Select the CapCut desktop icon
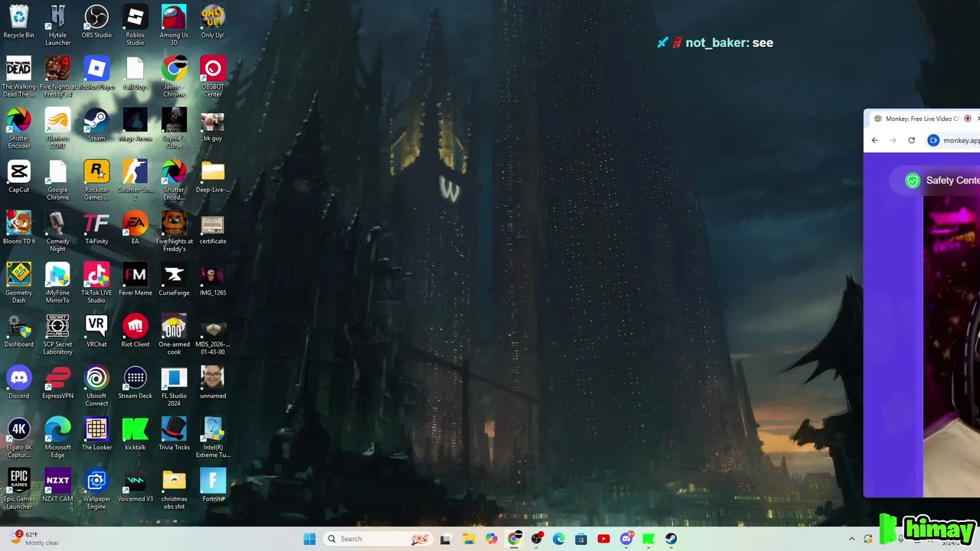Screen dimensions: 980x551 tap(19, 175)
